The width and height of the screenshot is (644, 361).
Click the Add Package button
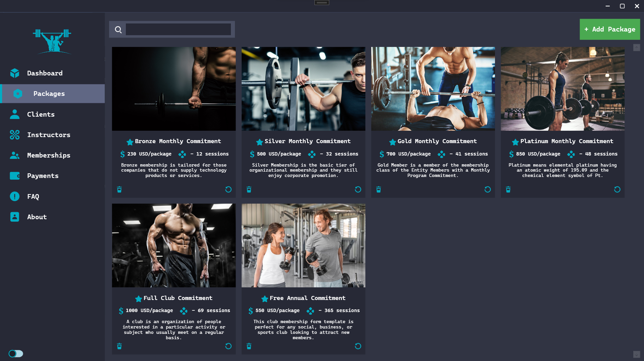(609, 29)
